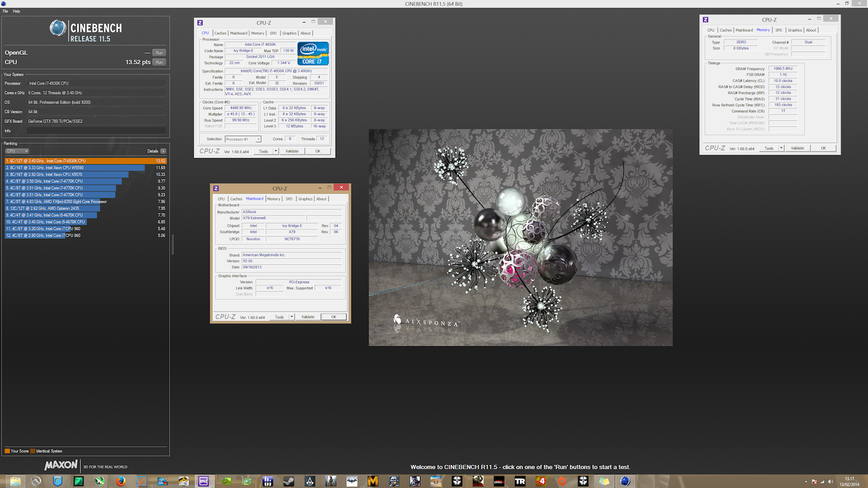Click the Core Speed value 4498.95 MHz
The width and height of the screenshot is (868, 488).
click(241, 108)
